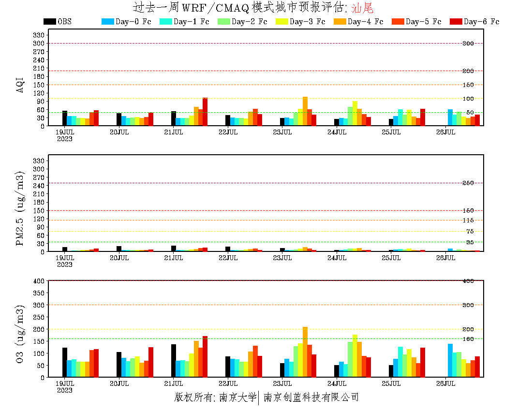Click the red city name 汕尾 in title
Viewport: 532px width, 411px height.
[x=362, y=8]
